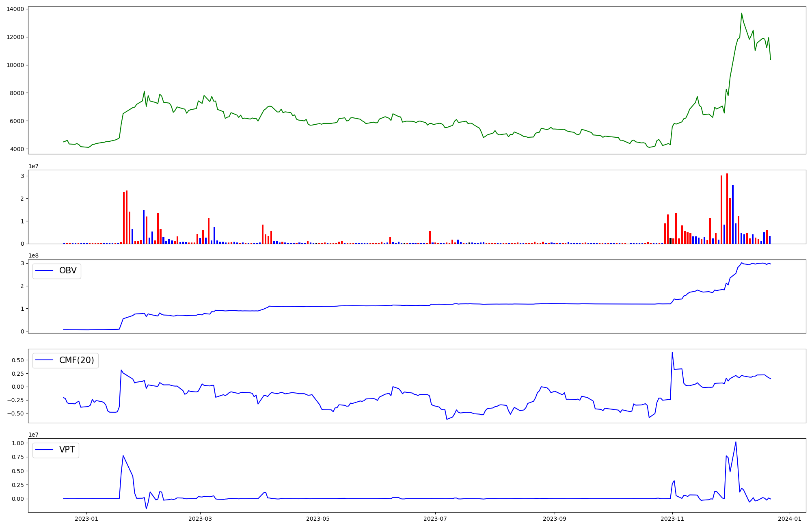Click the highest peak of green price line
812x528 pixels.
point(741,13)
